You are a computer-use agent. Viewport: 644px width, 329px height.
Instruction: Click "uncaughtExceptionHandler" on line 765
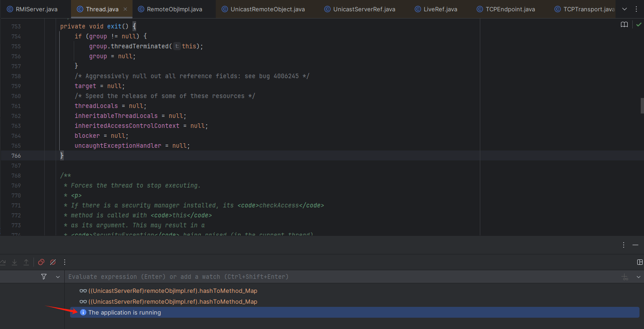coord(118,146)
